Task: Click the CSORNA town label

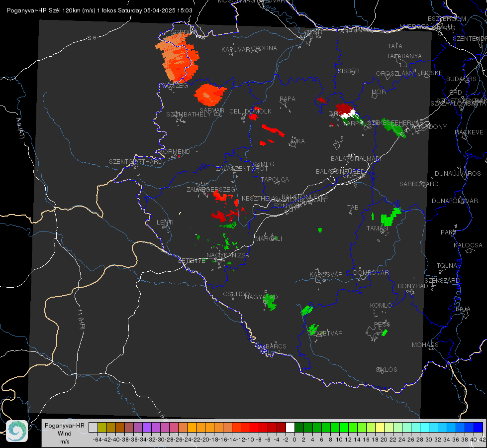Action: point(264,48)
